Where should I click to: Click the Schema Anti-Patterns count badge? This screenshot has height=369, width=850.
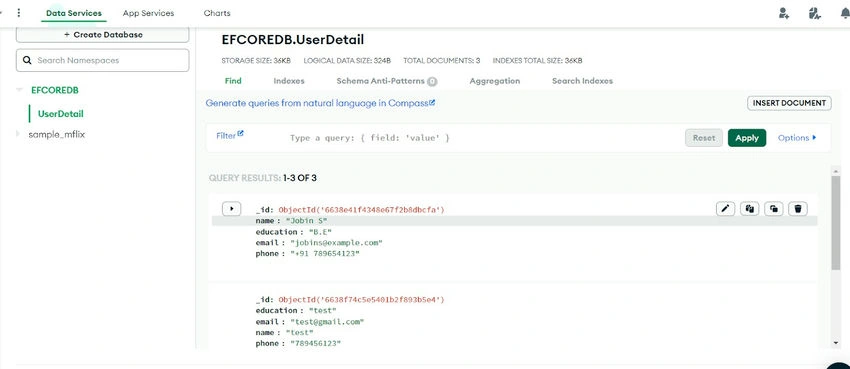point(432,82)
